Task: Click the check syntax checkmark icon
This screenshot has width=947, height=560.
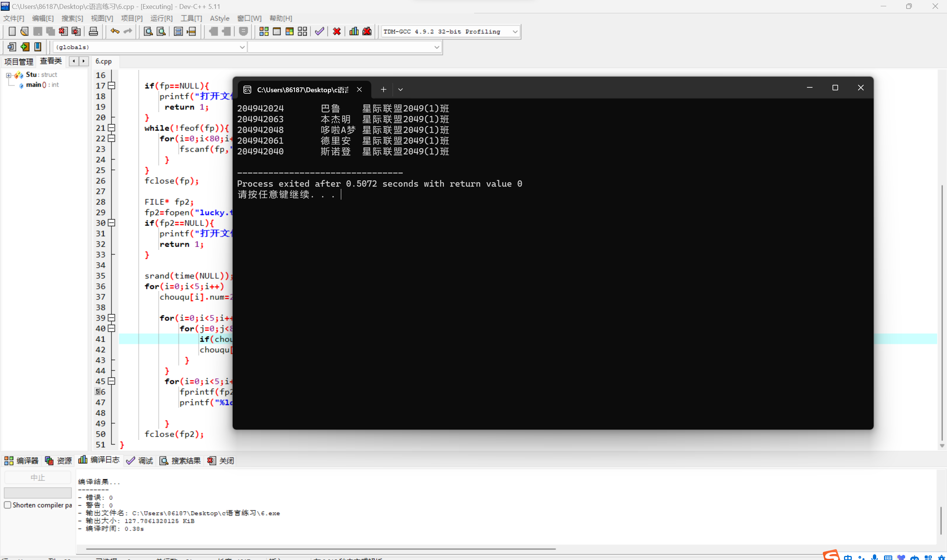Action: [x=319, y=32]
